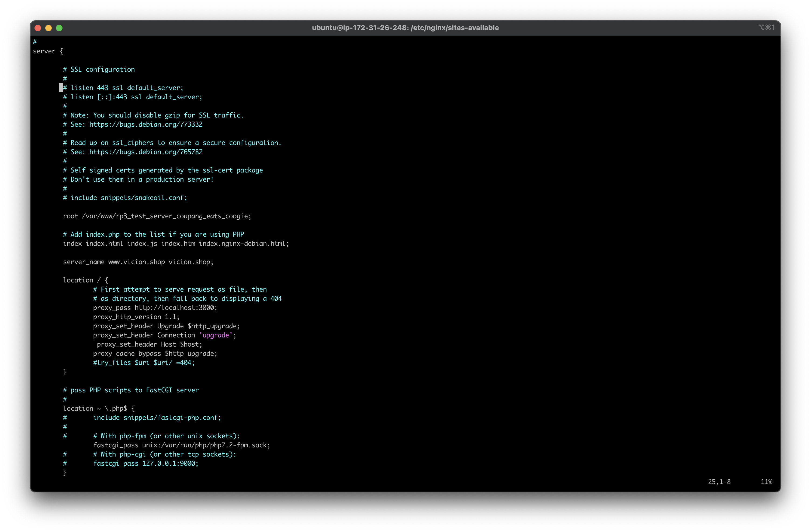Click 'index.nginx-debian.html;' in the index line
This screenshot has height=532, width=811.
pyautogui.click(x=244, y=244)
